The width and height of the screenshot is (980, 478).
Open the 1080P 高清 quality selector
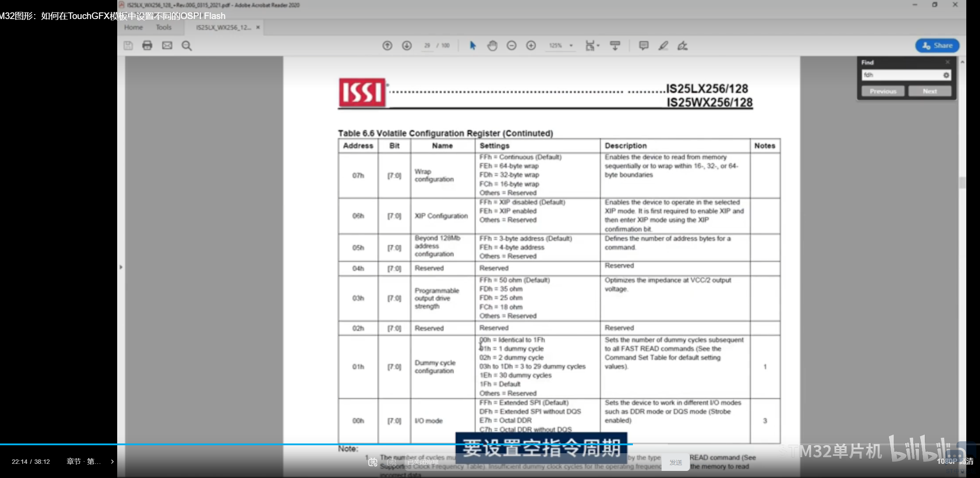(955, 461)
